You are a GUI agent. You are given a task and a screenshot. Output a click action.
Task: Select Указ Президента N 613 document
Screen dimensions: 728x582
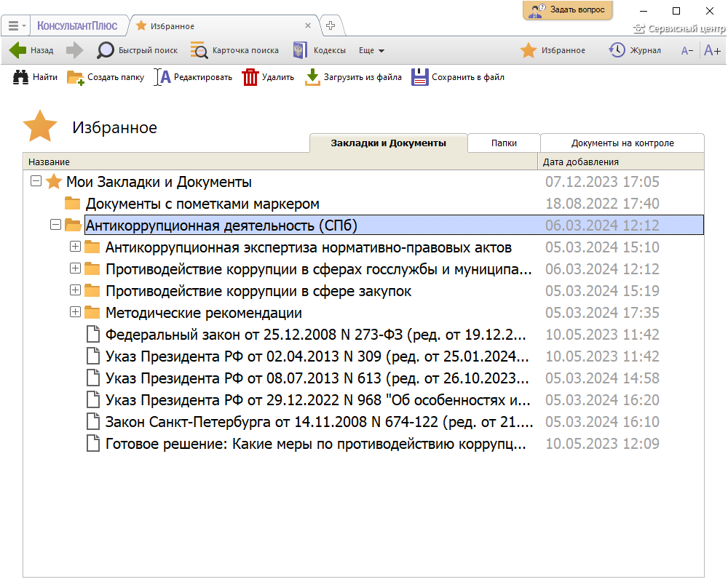pyautogui.click(x=317, y=378)
